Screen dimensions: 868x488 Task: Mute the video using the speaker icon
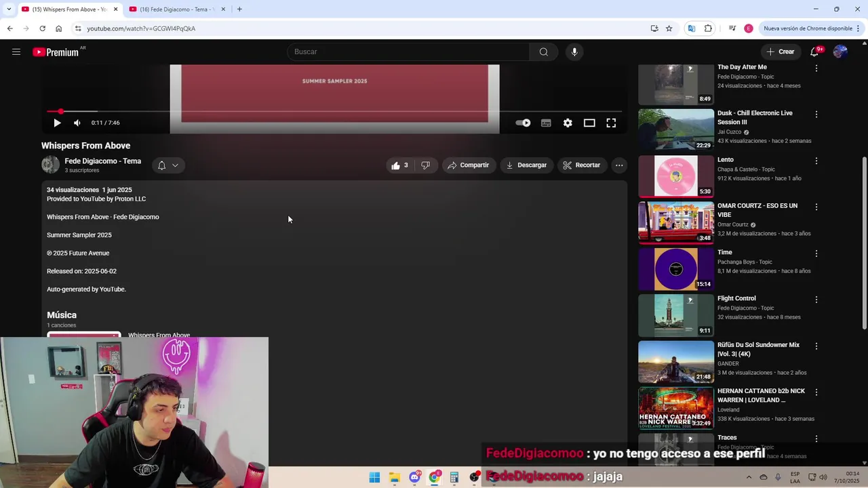pos(77,123)
